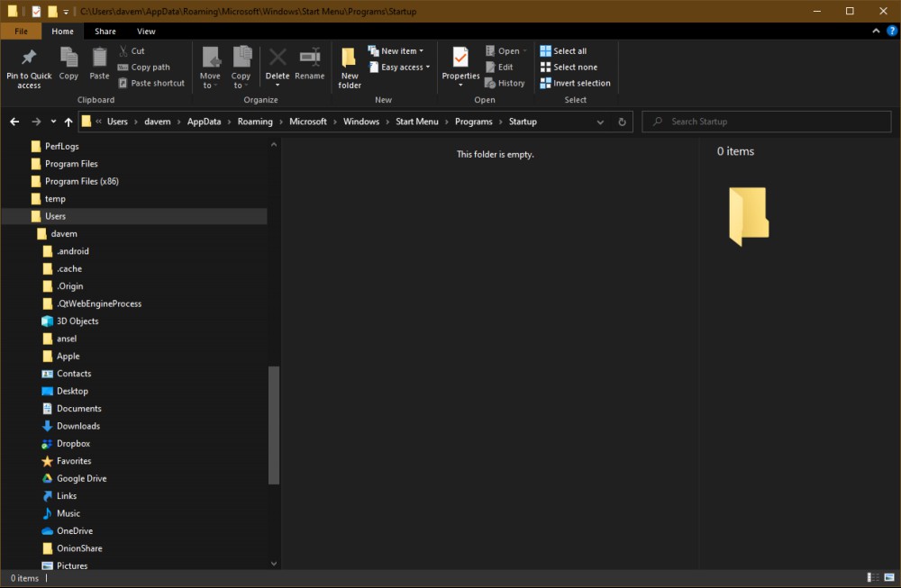Screen dimensions: 901x588
Task: Collapse the ribbon with chevron
Action: (x=876, y=31)
